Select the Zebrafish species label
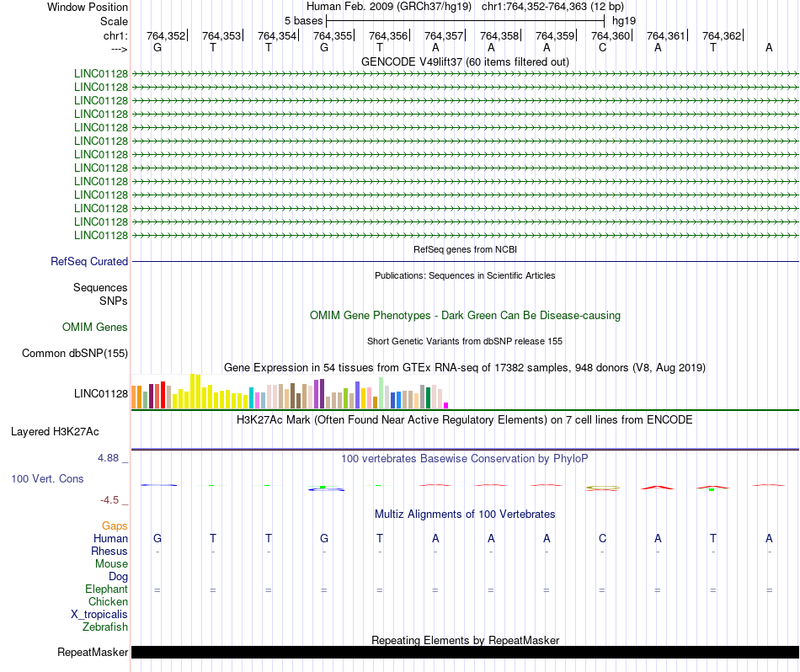Viewport: 800px width, 672px height. point(105,627)
